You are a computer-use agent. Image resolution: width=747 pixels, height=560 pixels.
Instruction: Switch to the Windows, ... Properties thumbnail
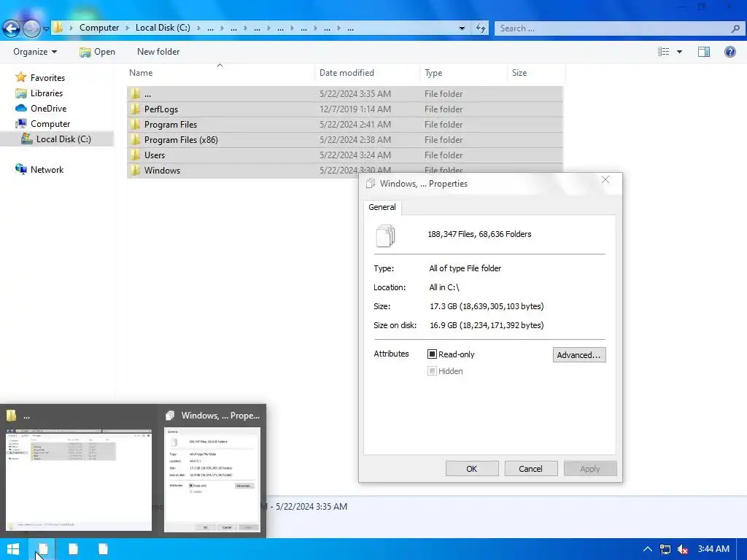(x=212, y=480)
